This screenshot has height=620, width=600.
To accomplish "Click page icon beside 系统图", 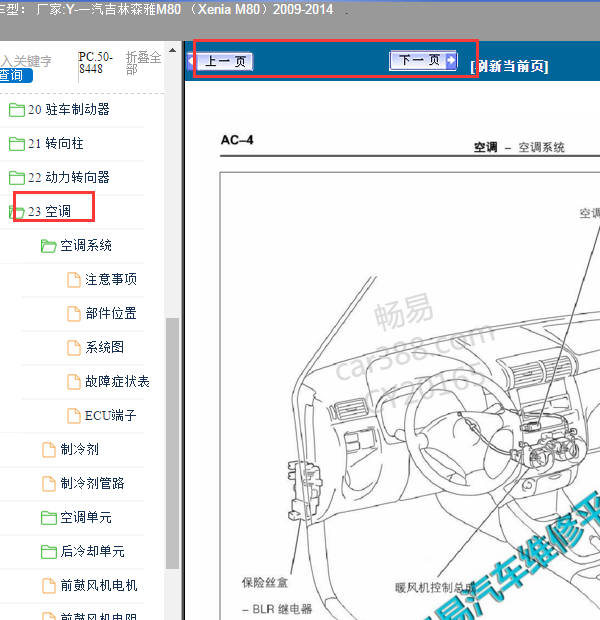I will point(74,348).
